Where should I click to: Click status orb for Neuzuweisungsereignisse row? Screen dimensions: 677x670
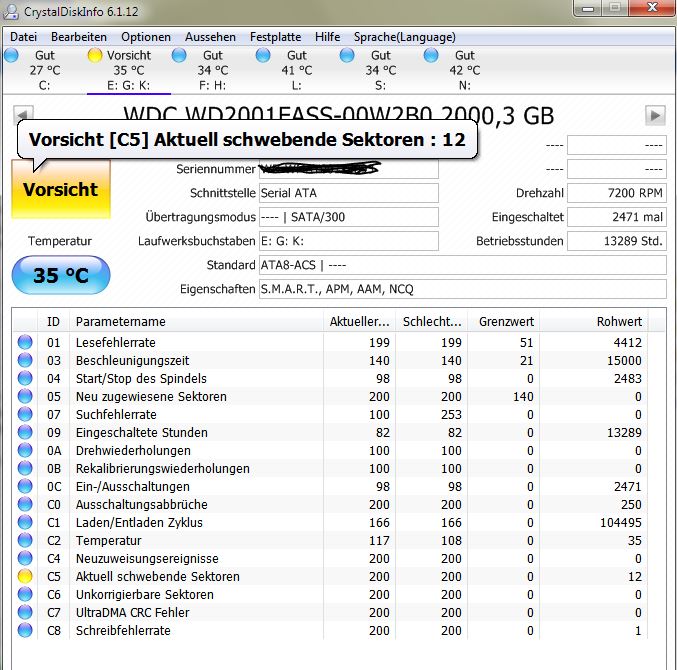tap(25, 558)
